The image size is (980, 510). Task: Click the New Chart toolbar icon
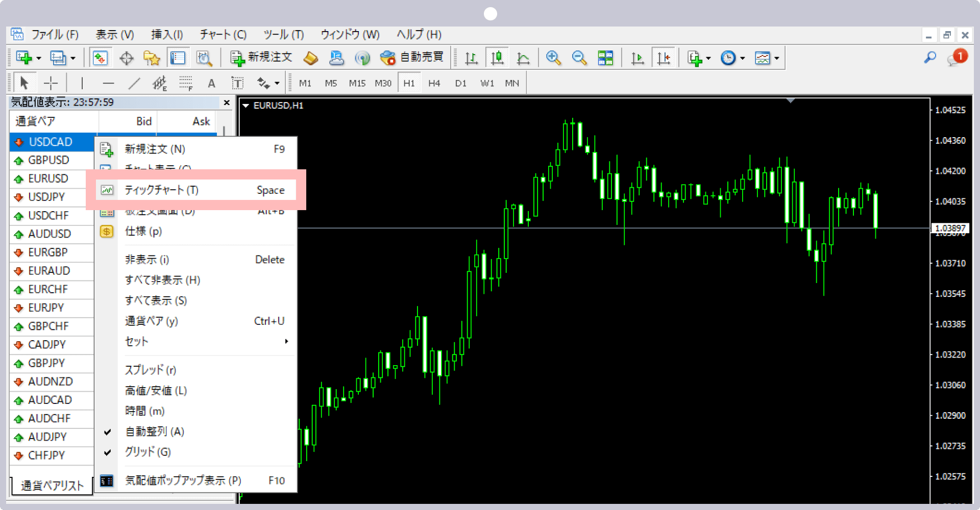coord(24,58)
